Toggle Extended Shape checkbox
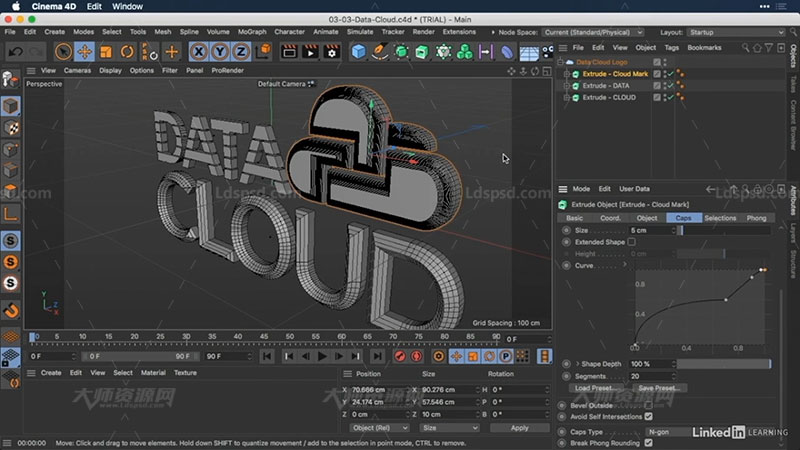800x450 pixels. pyautogui.click(x=632, y=242)
